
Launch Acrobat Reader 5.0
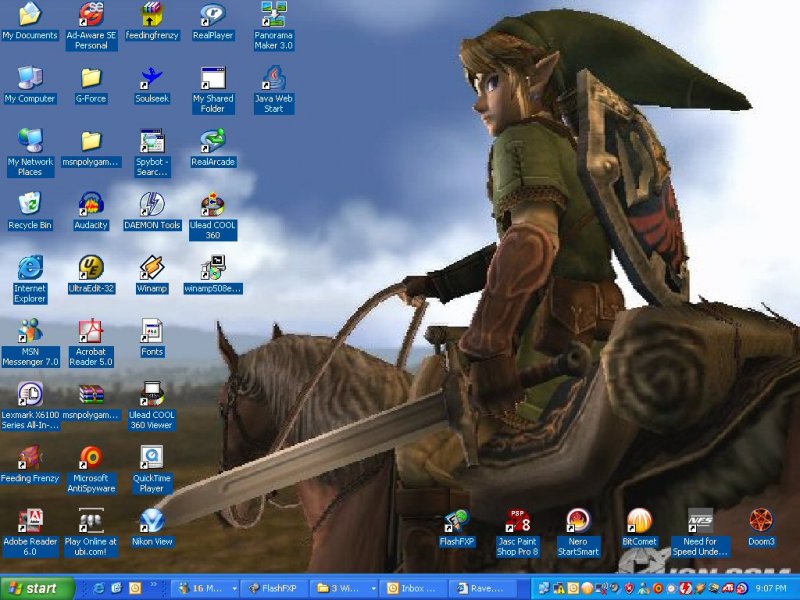[91, 342]
